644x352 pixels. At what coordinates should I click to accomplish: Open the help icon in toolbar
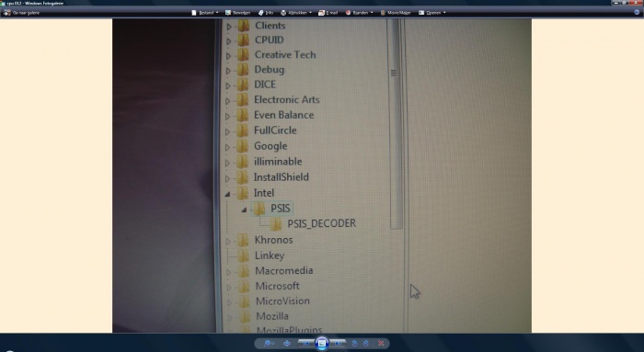[x=637, y=12]
